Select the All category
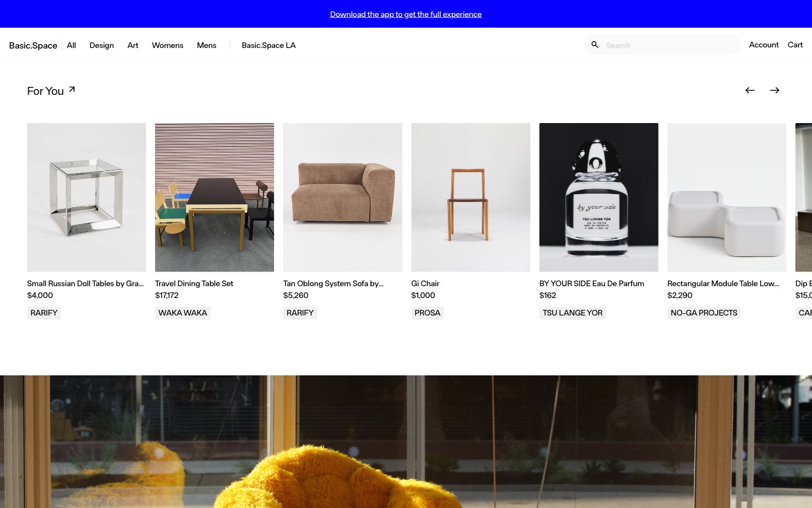 tap(71, 45)
